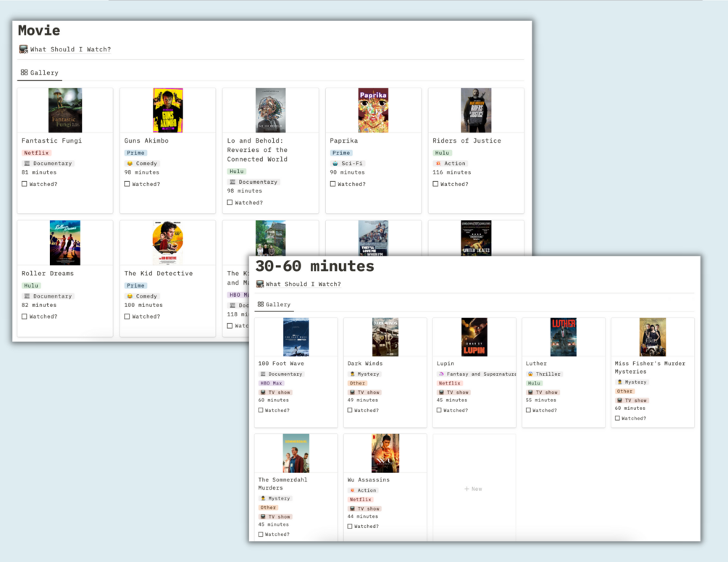Open the 100 Foot Wave poster thumbnail

(296, 337)
